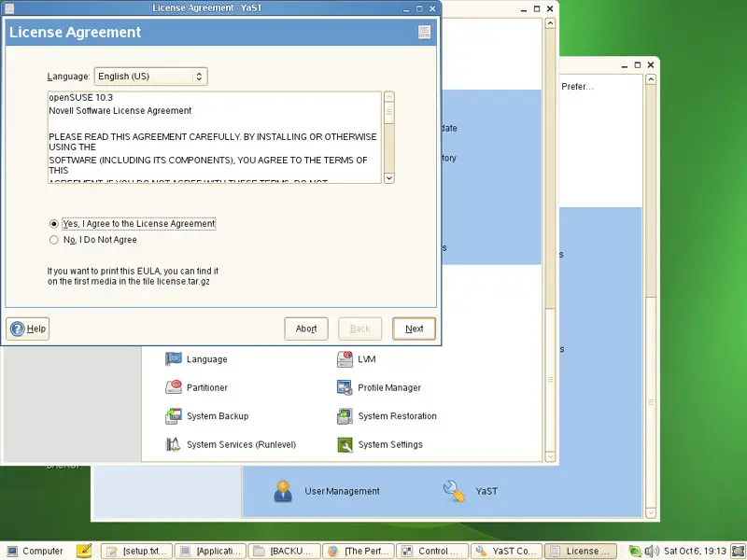The image size is (747, 560).
Task: Click License Agreement window menu icon in titlebar
Action: [x=9, y=8]
